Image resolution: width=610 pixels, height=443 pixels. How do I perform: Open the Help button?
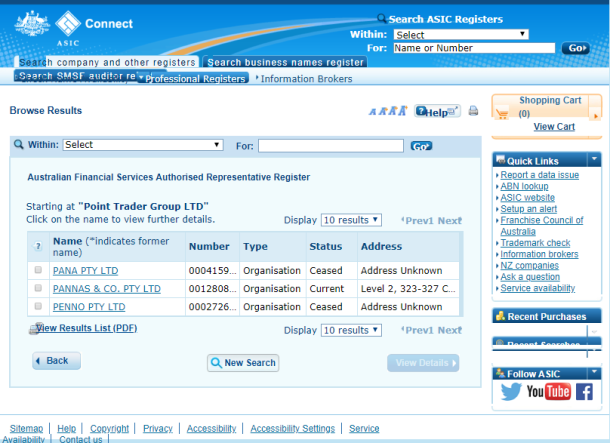pyautogui.click(x=437, y=112)
